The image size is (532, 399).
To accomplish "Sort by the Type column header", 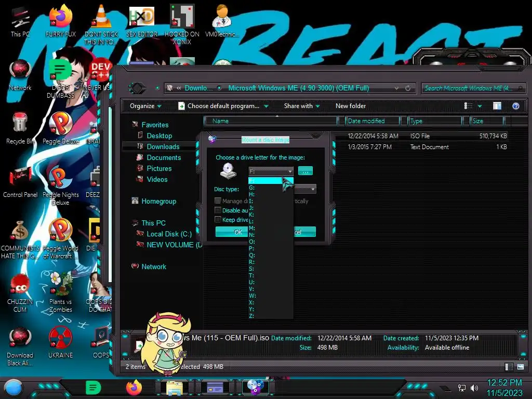I will coord(435,121).
